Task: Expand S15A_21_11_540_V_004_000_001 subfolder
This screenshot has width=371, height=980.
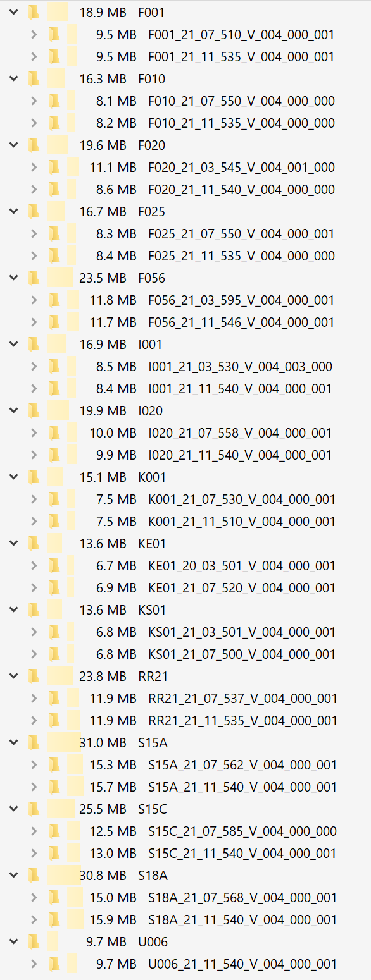Action: (x=34, y=787)
